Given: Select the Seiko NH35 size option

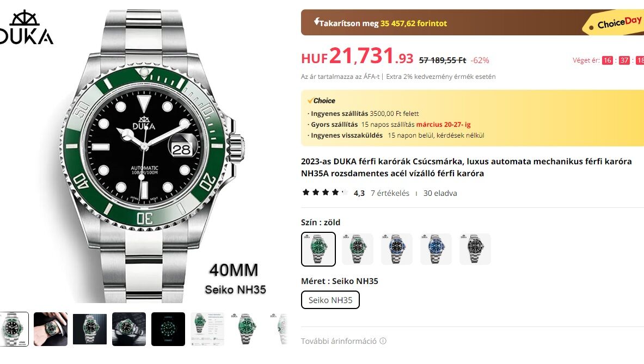Looking at the screenshot, I should [330, 300].
